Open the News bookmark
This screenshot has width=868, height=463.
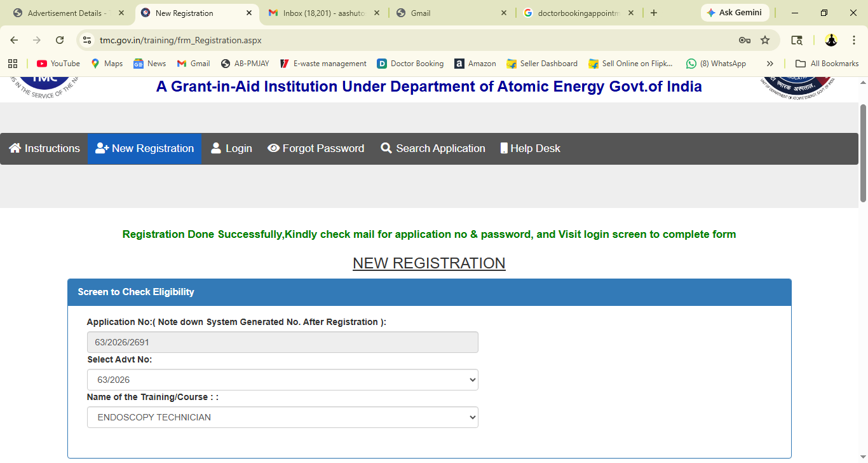150,64
